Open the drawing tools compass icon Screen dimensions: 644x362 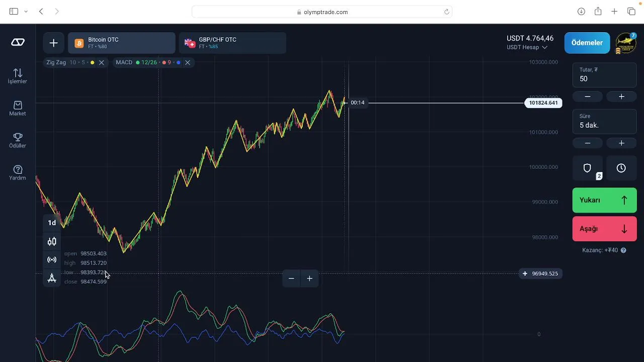(x=52, y=278)
